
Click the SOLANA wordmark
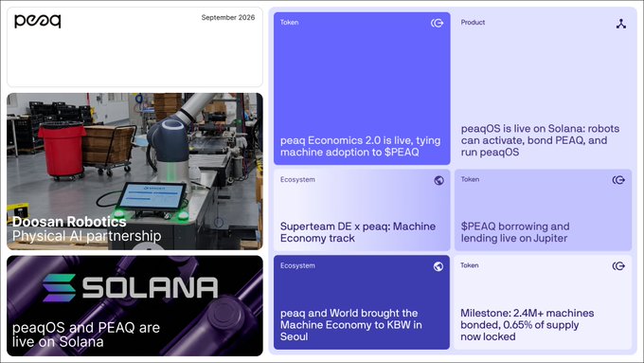click(150, 287)
